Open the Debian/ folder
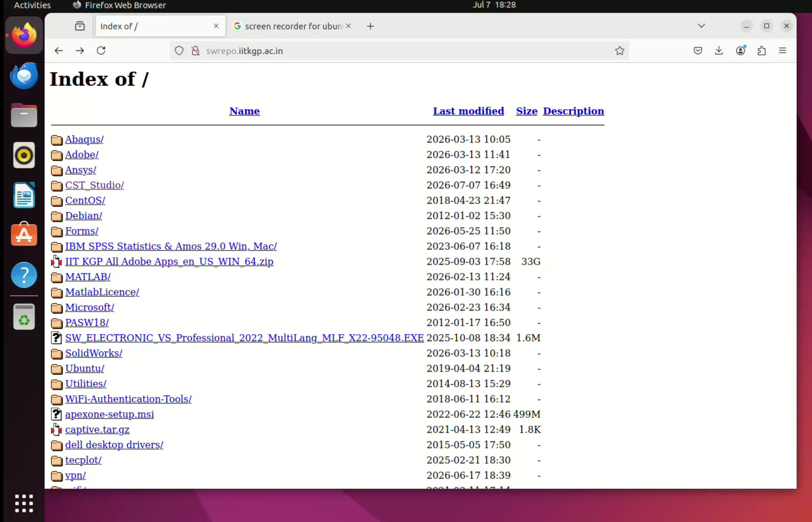The height and width of the screenshot is (522, 812). (84, 216)
